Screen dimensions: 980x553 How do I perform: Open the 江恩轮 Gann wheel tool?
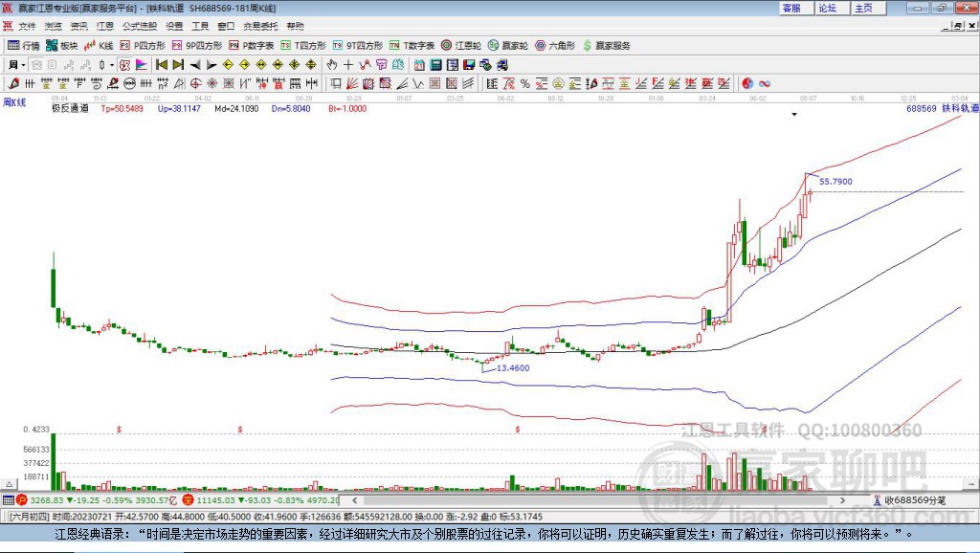pyautogui.click(x=461, y=46)
